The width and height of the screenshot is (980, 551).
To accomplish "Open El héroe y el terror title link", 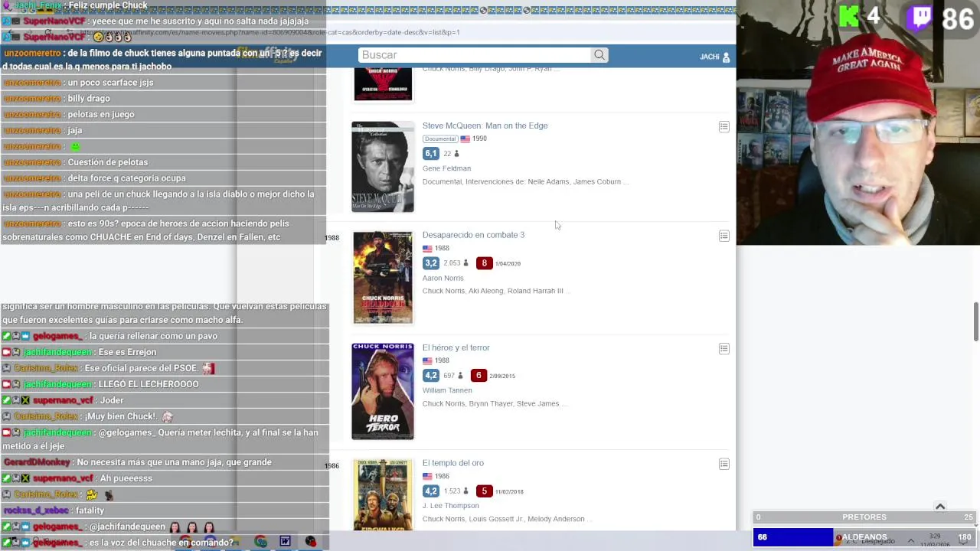I will point(456,347).
